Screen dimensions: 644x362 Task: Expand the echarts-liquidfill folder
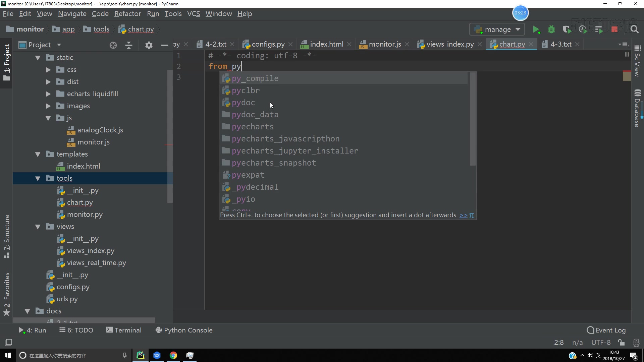coord(48,94)
